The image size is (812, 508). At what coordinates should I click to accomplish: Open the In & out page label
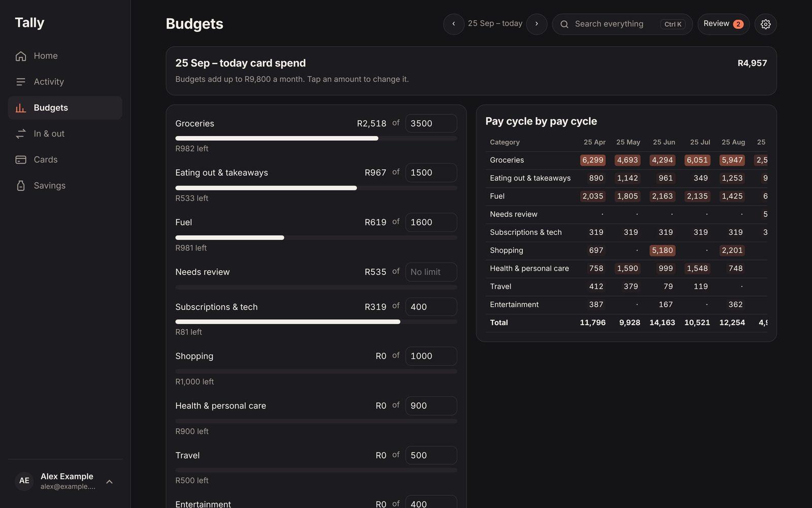point(49,134)
